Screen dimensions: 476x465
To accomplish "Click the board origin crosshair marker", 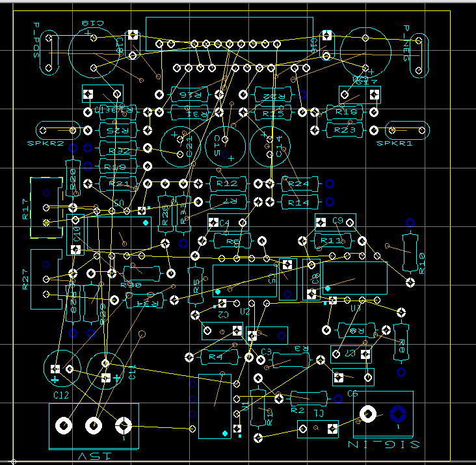I will point(14,462).
